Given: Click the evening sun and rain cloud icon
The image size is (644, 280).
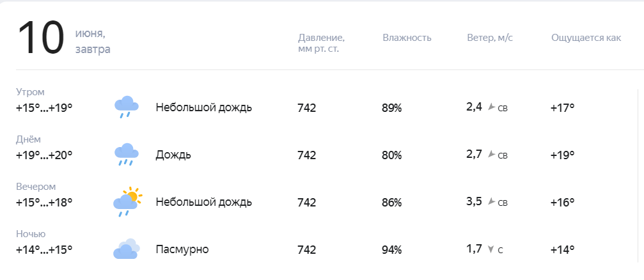Looking at the screenshot, I should click(x=127, y=201).
